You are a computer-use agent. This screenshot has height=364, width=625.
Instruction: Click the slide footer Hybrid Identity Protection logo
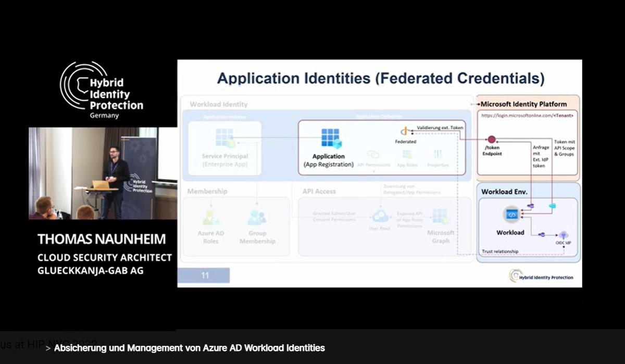click(541, 277)
